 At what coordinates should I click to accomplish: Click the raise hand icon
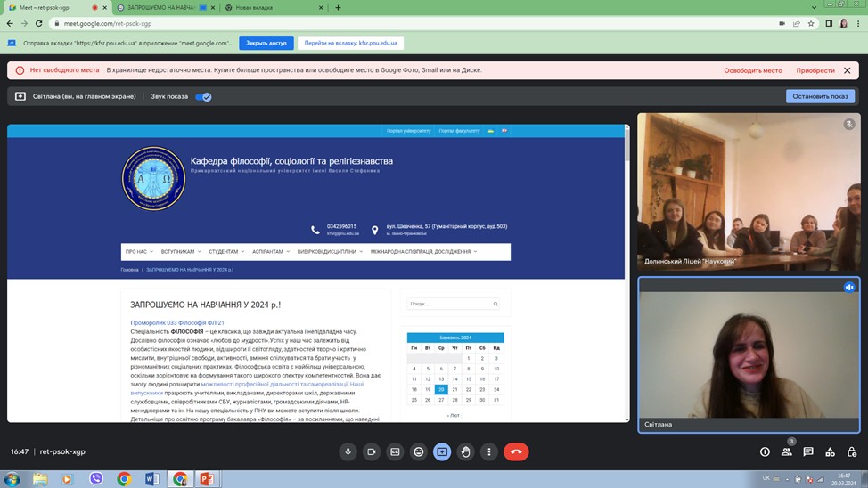click(x=465, y=451)
